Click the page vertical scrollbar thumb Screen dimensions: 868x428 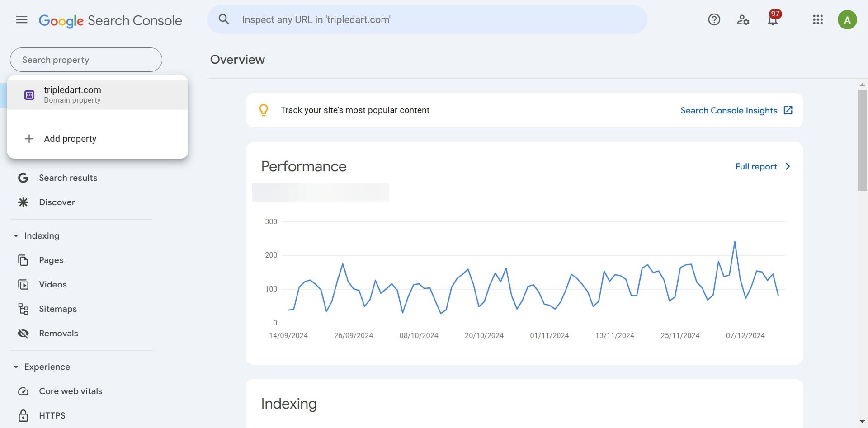[x=862, y=140]
